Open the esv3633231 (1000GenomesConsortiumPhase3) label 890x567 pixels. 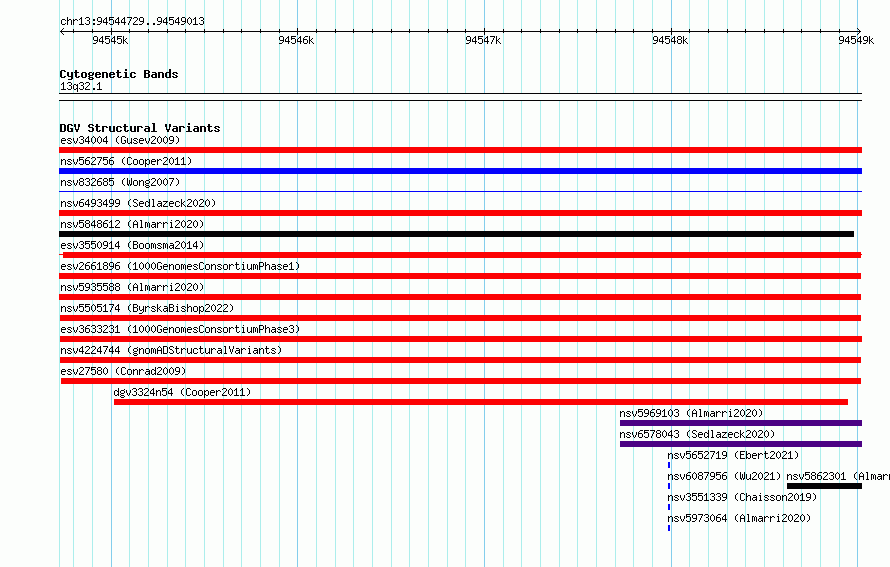[180, 329]
